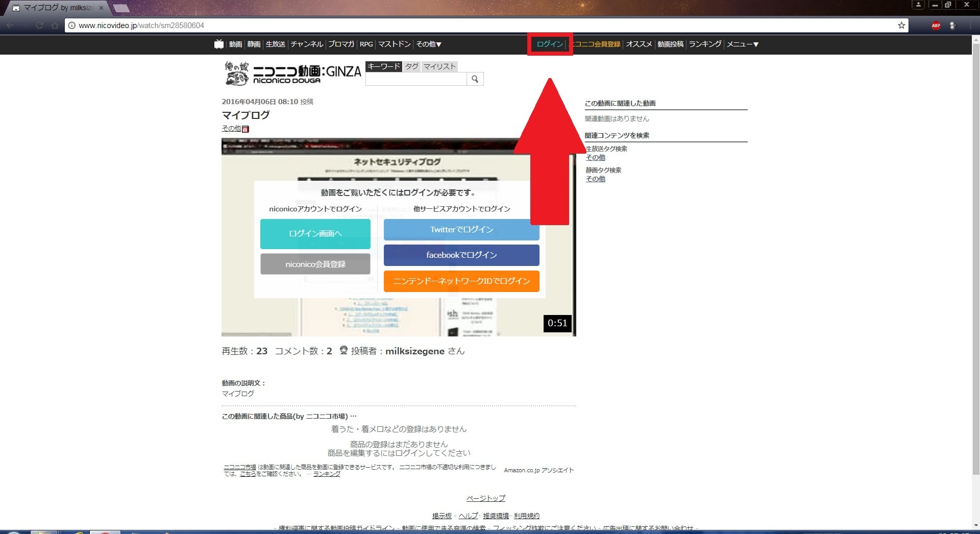Viewport: 980px width, 534px height.
Task: Open the Chrome menu with three dots
Action: pyautogui.click(x=970, y=26)
